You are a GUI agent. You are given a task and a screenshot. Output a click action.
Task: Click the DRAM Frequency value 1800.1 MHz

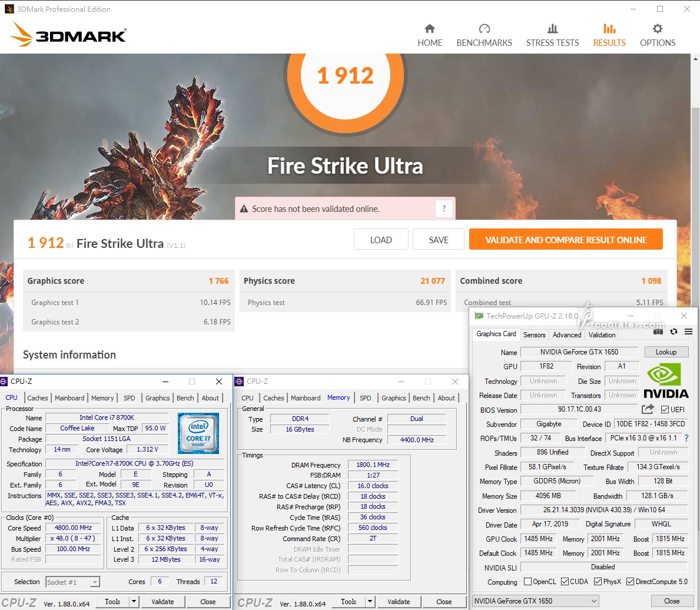click(373, 465)
